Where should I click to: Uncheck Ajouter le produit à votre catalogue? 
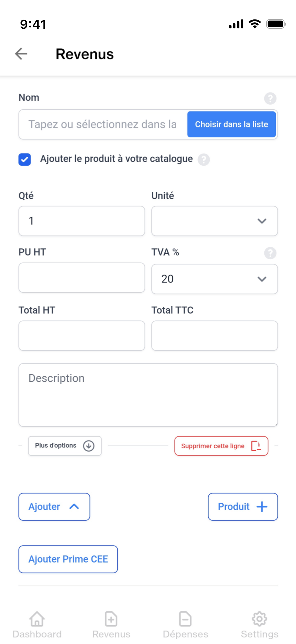pos(24,159)
